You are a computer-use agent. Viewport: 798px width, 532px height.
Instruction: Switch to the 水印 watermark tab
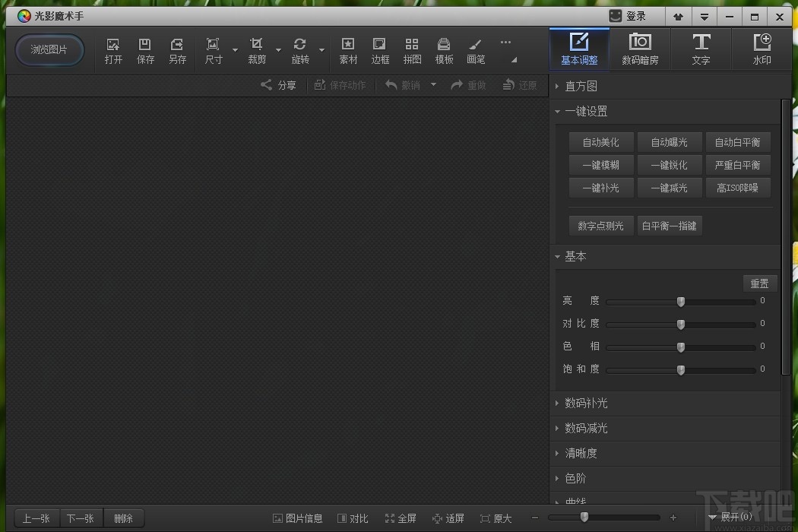[762, 49]
